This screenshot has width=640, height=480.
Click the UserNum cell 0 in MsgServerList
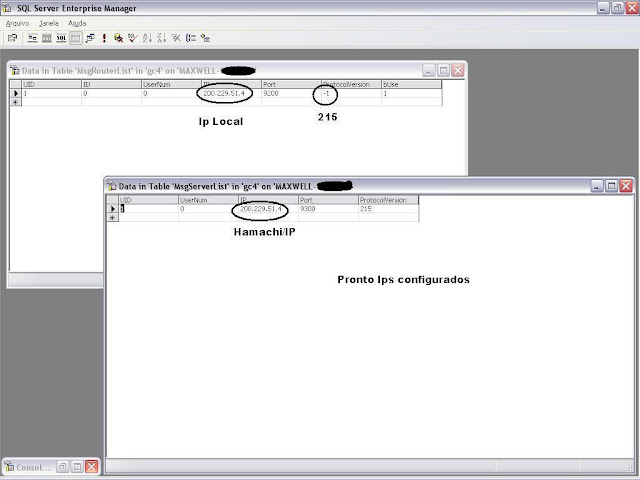tap(208, 209)
